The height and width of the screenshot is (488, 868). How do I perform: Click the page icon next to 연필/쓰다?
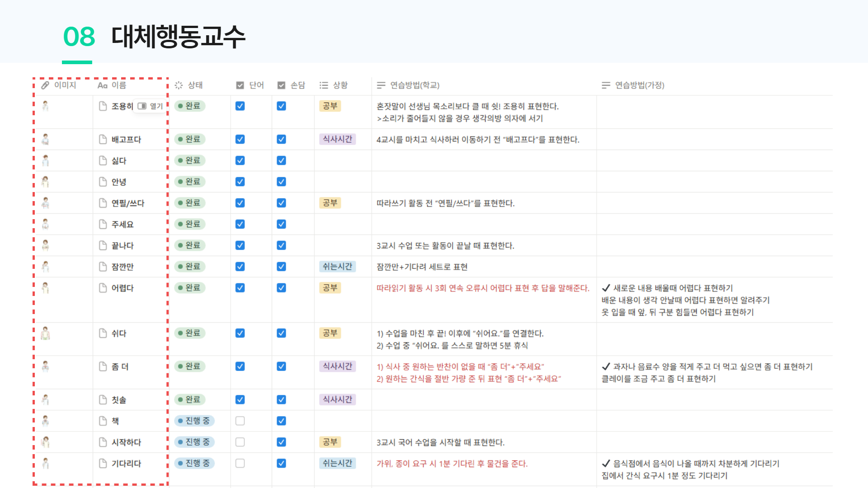103,203
